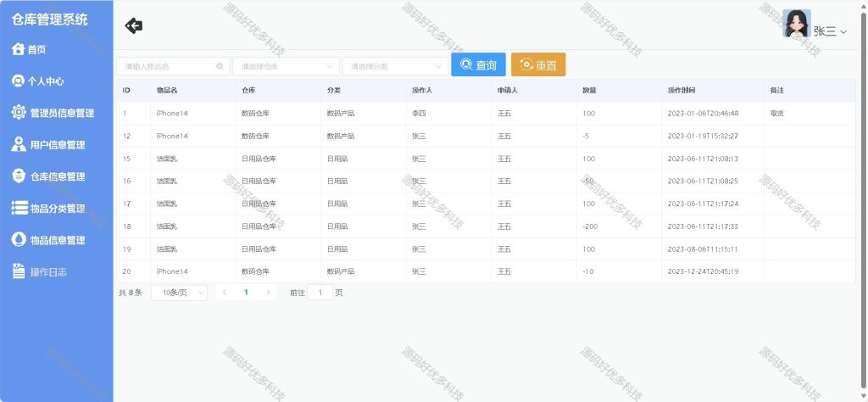868x402 pixels.
Task: Expand the 张三 user menu chevron
Action: (x=843, y=32)
